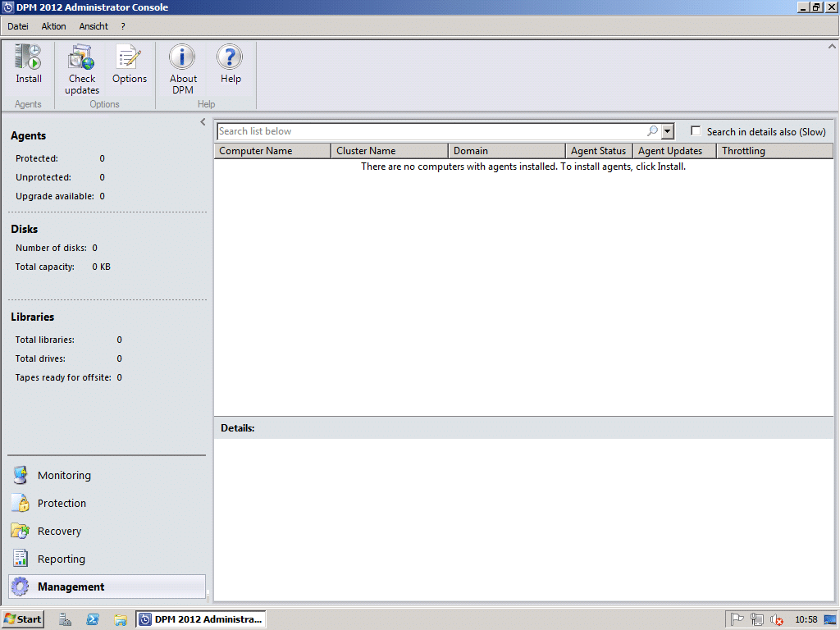This screenshot has height=630, width=840.
Task: Click the Tapes ready for offsite: label
Action: coord(63,377)
